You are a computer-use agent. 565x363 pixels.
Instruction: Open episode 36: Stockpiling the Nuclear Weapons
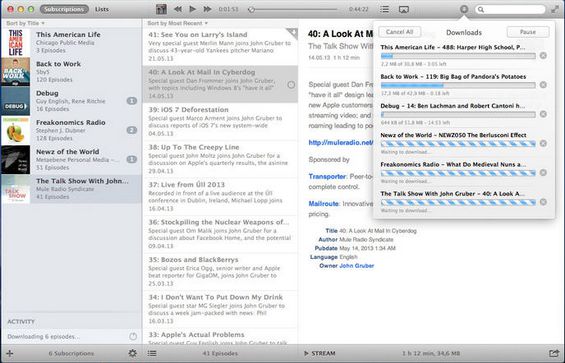(220, 234)
